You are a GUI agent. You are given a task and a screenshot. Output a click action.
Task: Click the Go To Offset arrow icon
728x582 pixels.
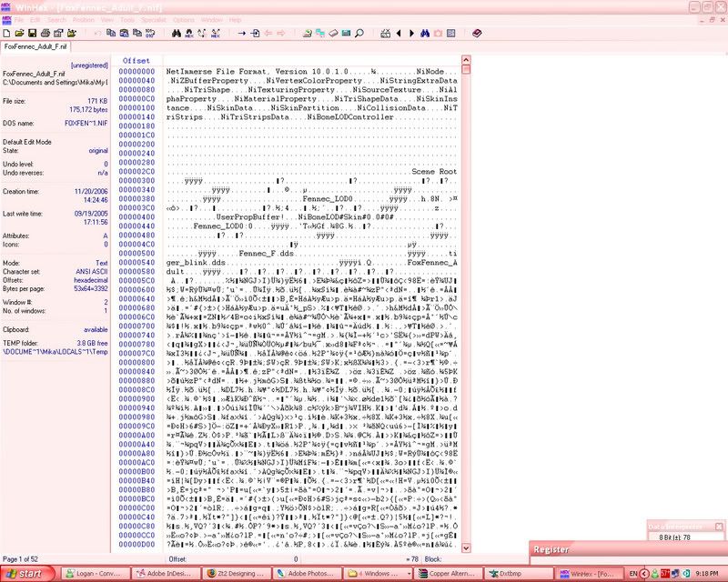click(x=242, y=33)
